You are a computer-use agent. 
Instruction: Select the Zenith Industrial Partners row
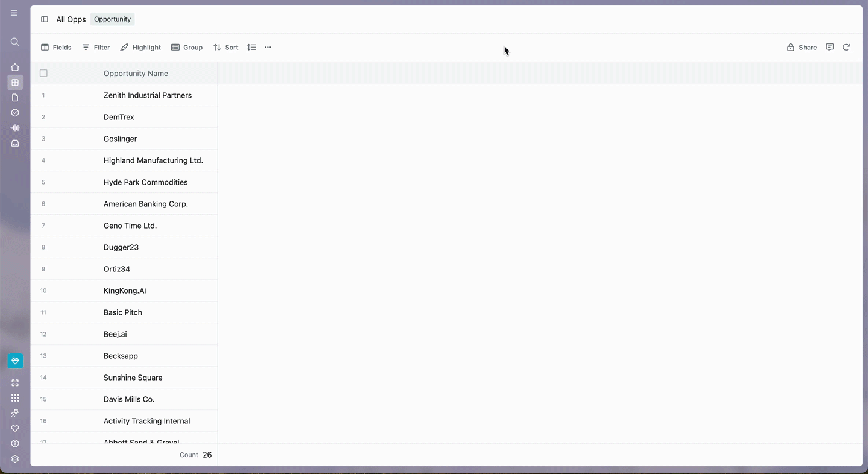124,95
